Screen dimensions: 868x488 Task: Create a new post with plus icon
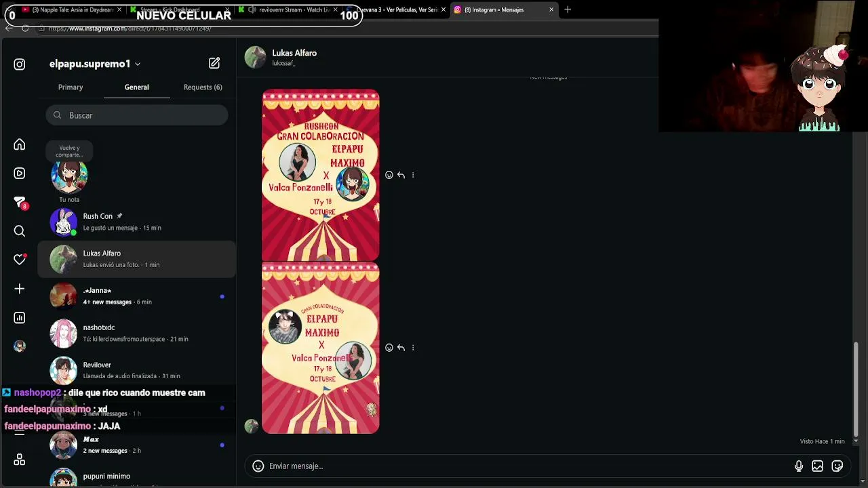[20, 289]
